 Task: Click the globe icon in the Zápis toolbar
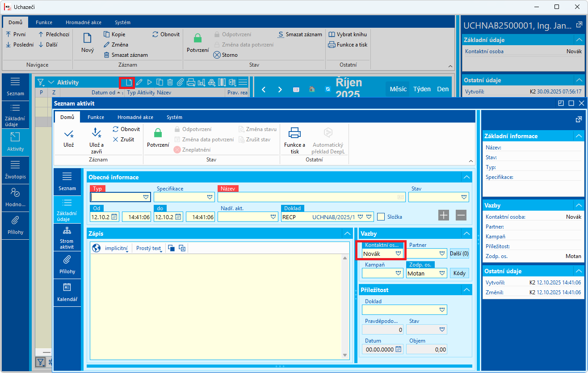[x=96, y=248]
